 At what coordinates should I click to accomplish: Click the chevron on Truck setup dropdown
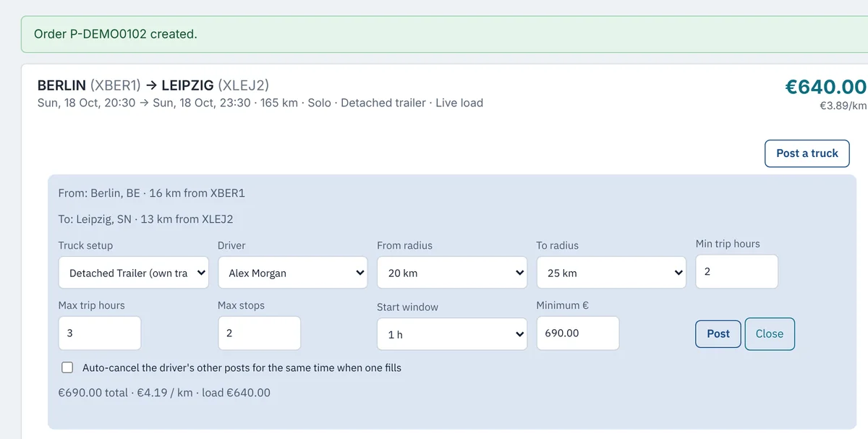[x=200, y=273]
